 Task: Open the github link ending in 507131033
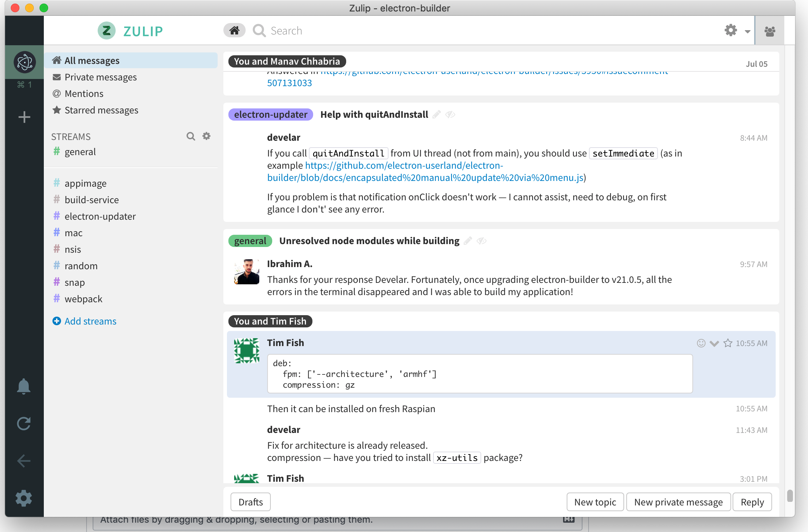289,83
